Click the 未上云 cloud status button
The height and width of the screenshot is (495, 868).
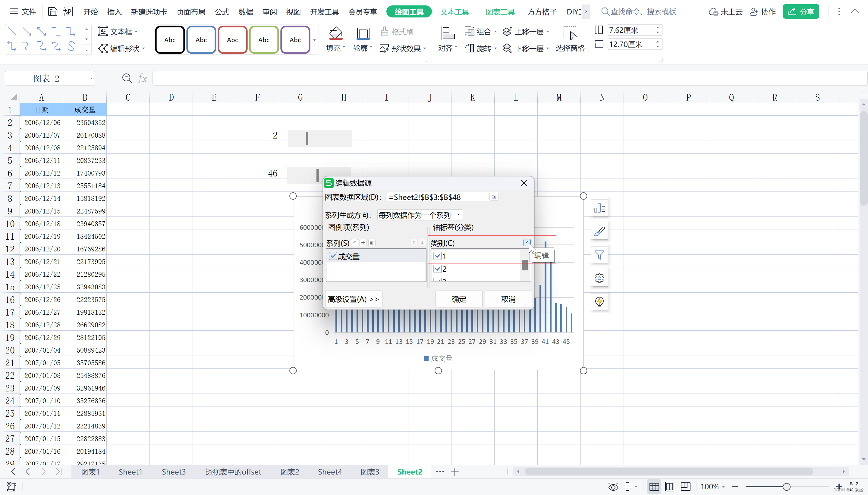point(725,12)
